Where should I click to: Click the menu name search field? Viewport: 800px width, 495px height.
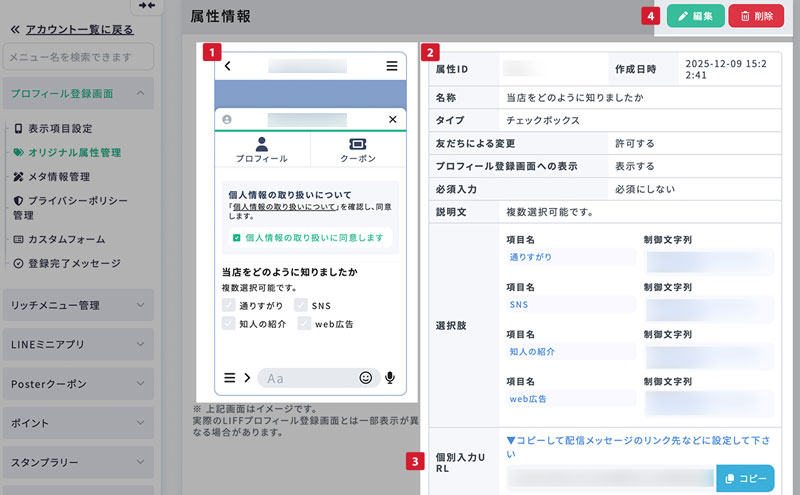point(80,56)
